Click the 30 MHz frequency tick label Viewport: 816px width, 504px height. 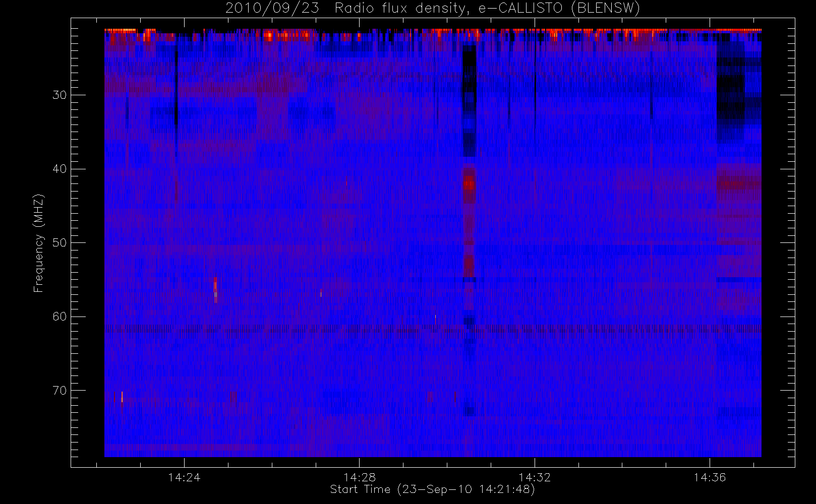click(60, 95)
